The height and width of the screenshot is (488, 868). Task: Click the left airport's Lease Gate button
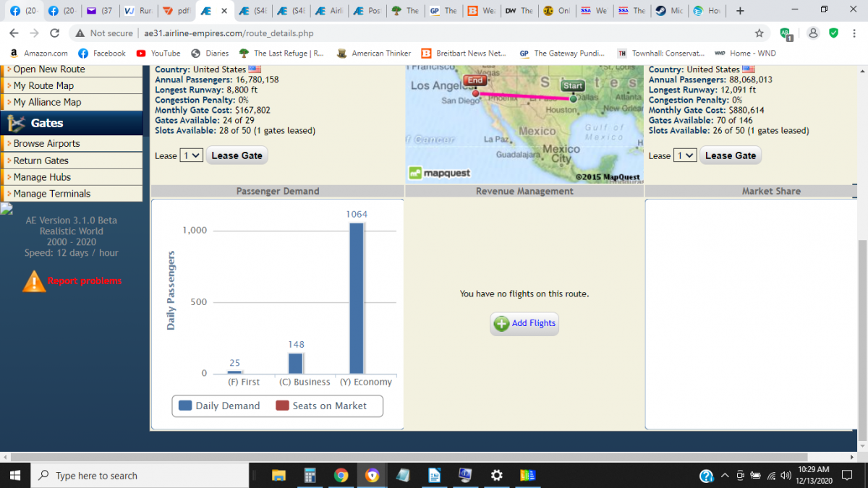[x=237, y=155]
